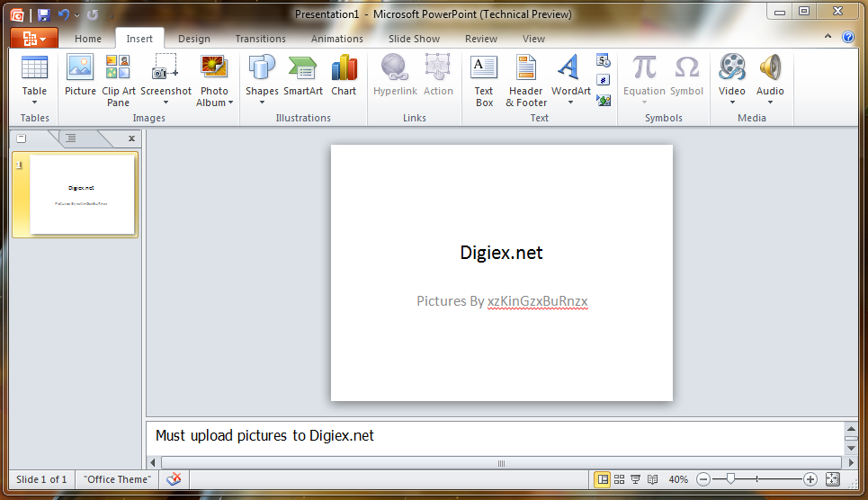The height and width of the screenshot is (500, 868).
Task: Switch to Reading view
Action: [x=653, y=479]
